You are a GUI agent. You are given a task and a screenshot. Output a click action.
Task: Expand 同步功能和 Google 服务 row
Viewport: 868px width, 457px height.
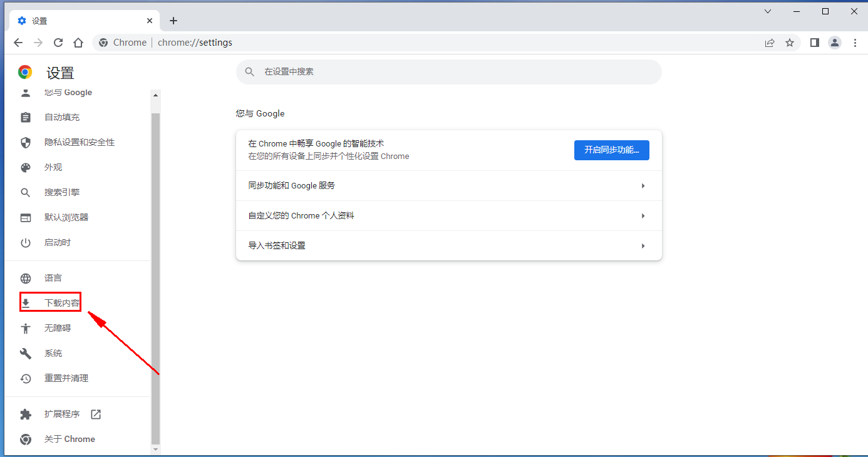pos(449,186)
